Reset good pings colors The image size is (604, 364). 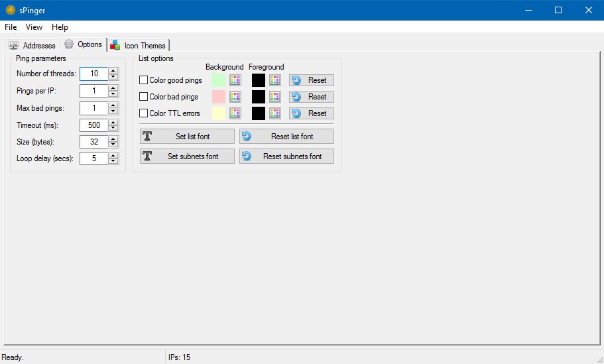coord(312,80)
